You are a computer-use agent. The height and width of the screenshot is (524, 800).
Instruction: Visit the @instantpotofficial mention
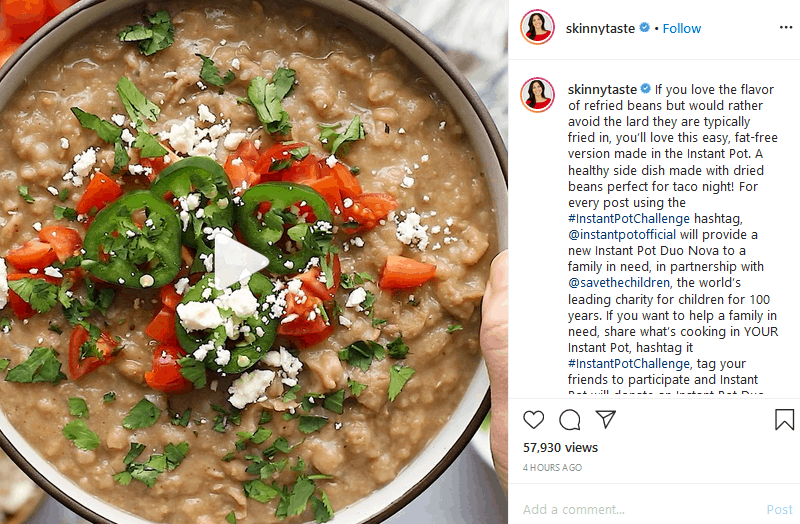pos(622,235)
